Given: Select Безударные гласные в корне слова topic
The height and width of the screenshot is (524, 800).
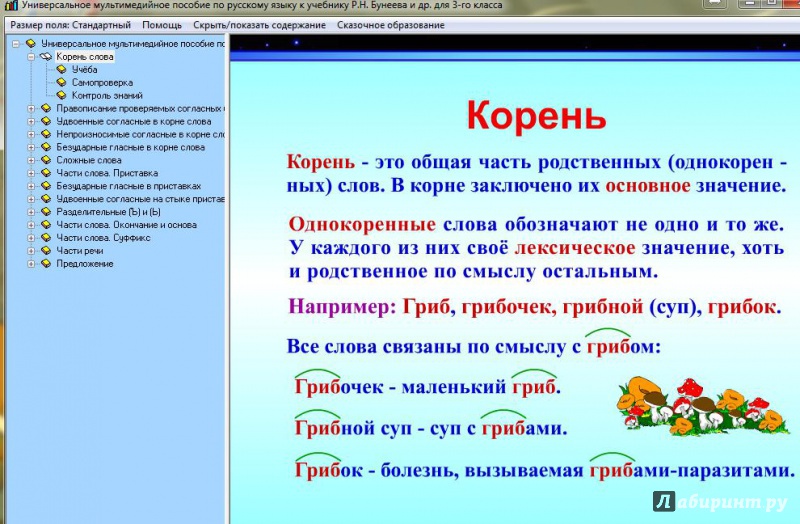Looking at the screenshot, I should [x=131, y=147].
